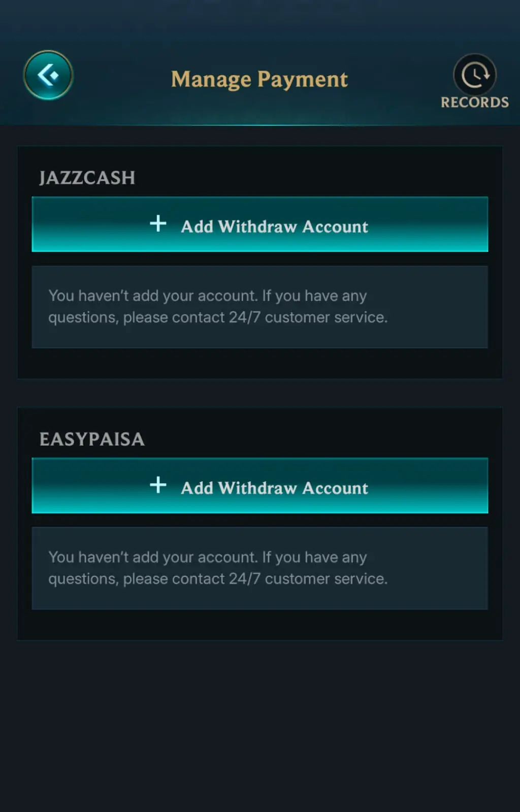Screen dimensions: 520x812
Task: Click "You haven't add your account" under Easypaisa
Action: coord(152,557)
